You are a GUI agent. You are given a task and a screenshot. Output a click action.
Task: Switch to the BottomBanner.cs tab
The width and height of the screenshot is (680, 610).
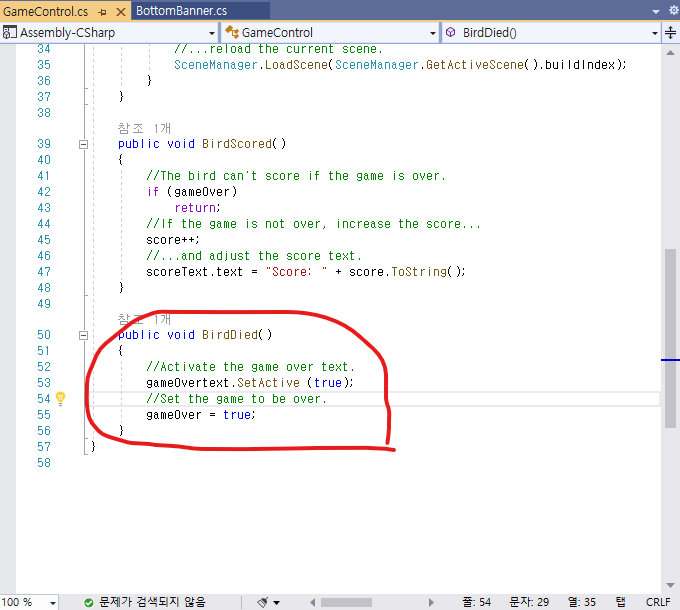182,11
